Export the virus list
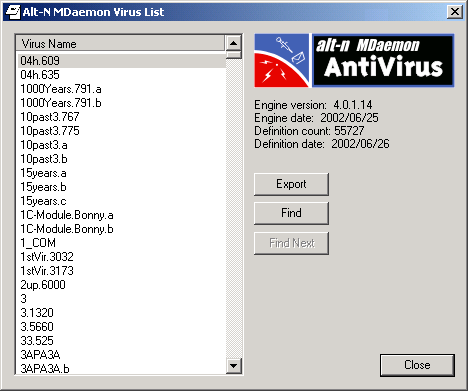The height and width of the screenshot is (391, 468). [x=291, y=184]
